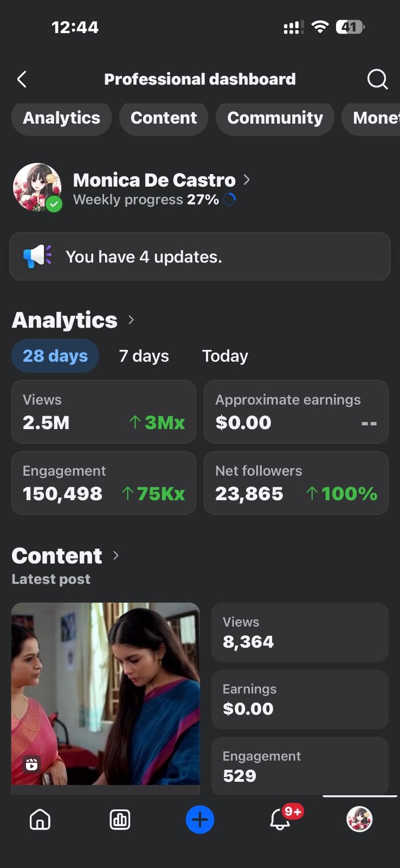Switch analytics to Today
The image size is (400, 868).
pos(225,356)
